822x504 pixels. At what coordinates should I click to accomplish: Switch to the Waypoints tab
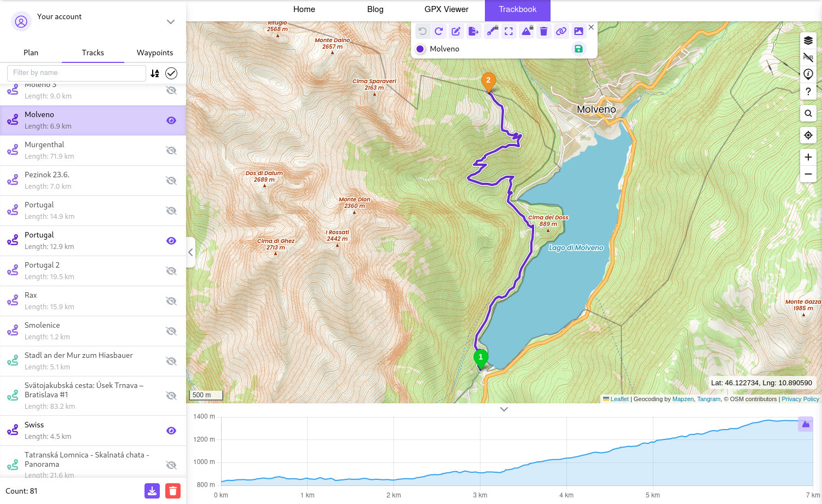tap(155, 53)
